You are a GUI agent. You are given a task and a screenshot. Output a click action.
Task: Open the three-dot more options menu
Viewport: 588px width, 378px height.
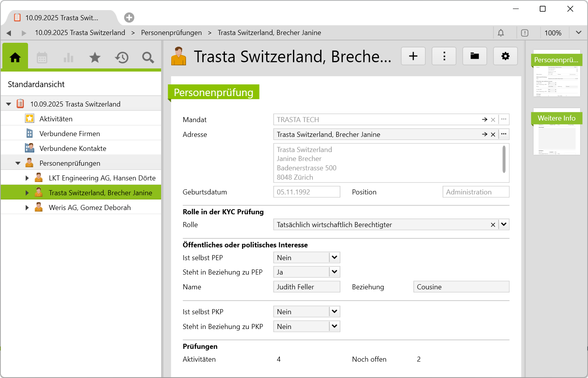coord(444,56)
